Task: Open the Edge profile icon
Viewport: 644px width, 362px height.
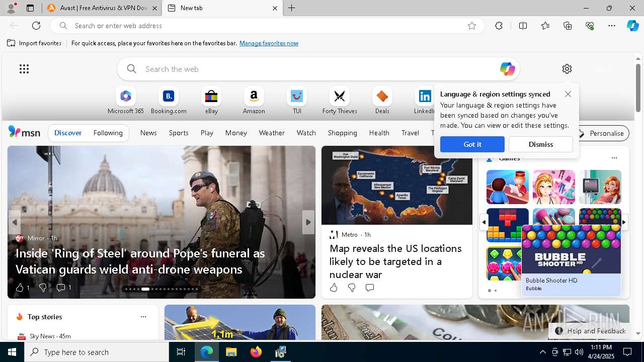Action: coord(11,8)
